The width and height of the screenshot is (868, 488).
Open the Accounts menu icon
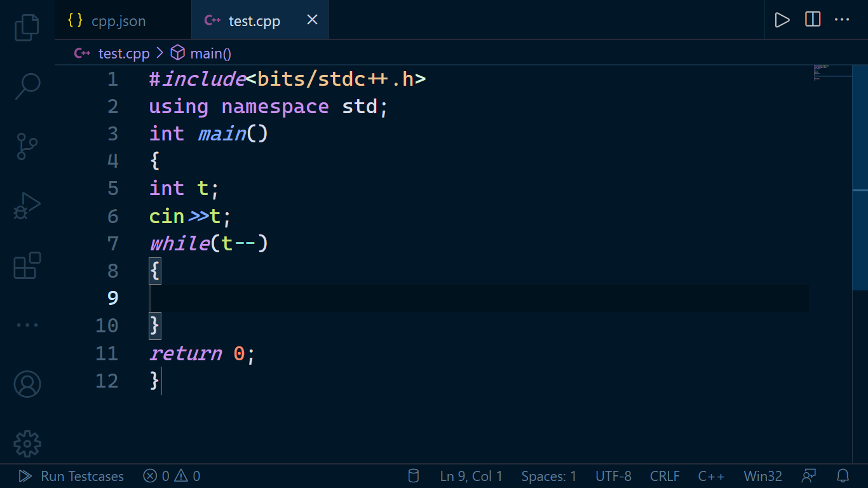pyautogui.click(x=27, y=384)
